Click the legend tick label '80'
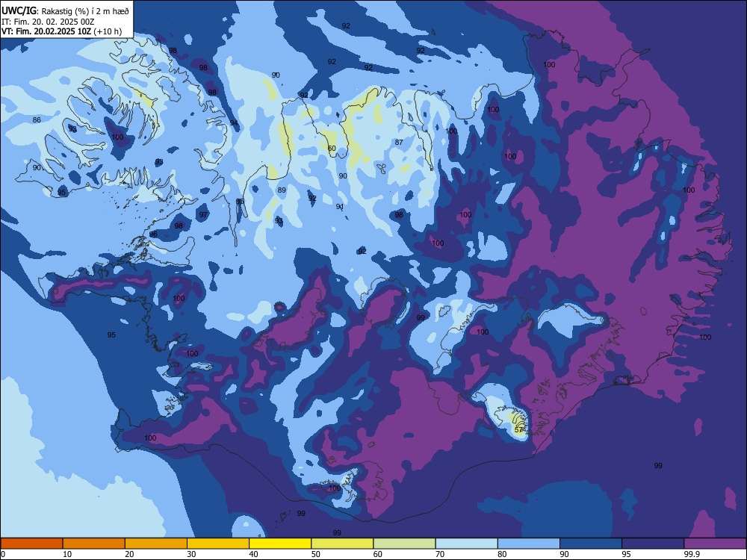 [502, 554]
